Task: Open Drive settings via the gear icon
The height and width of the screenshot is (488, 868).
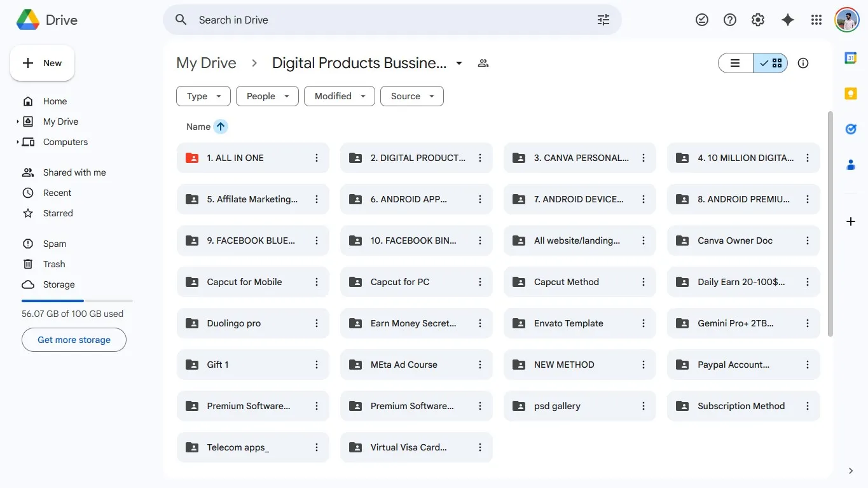Action: (x=758, y=20)
